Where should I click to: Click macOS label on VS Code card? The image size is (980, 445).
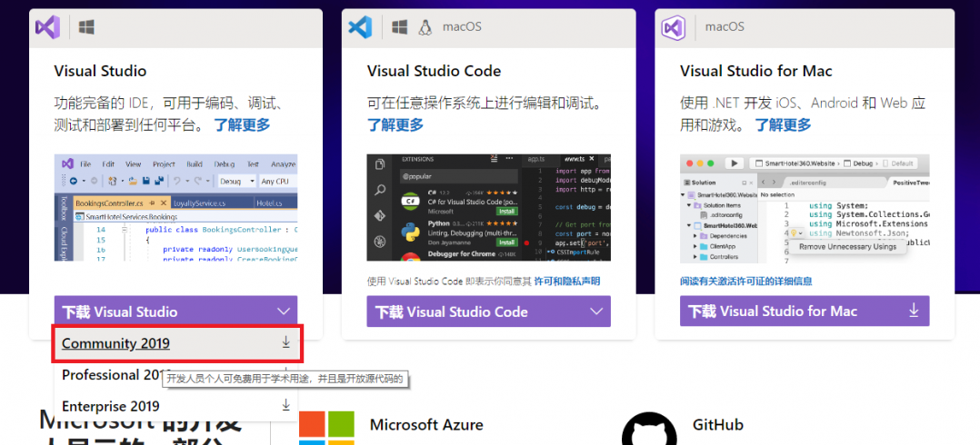click(x=462, y=27)
